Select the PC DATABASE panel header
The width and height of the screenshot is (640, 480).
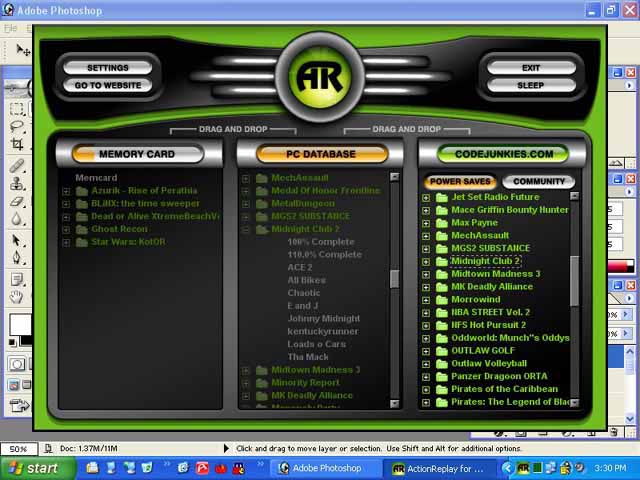(321, 154)
